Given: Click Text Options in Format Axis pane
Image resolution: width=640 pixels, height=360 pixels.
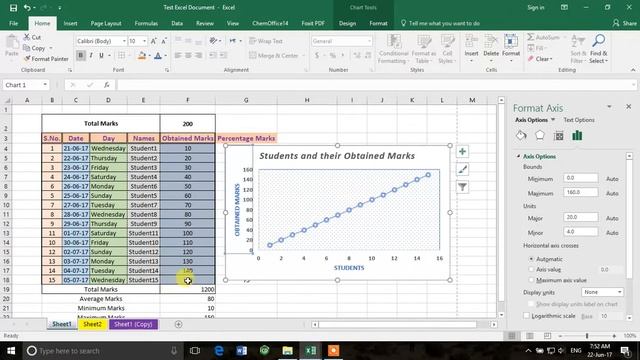Looking at the screenshot, I should click(579, 120).
